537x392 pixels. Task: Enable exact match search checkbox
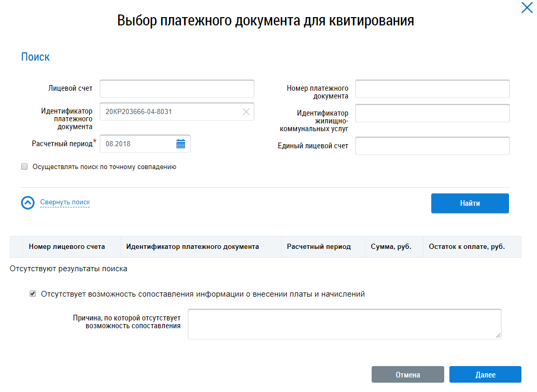[24, 167]
